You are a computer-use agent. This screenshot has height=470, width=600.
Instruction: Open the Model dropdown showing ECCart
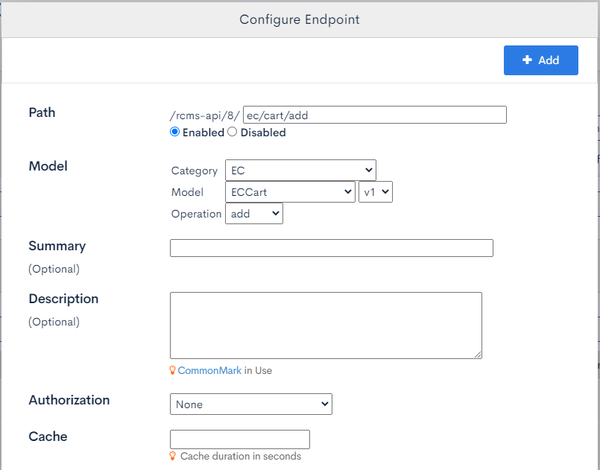[x=290, y=192]
